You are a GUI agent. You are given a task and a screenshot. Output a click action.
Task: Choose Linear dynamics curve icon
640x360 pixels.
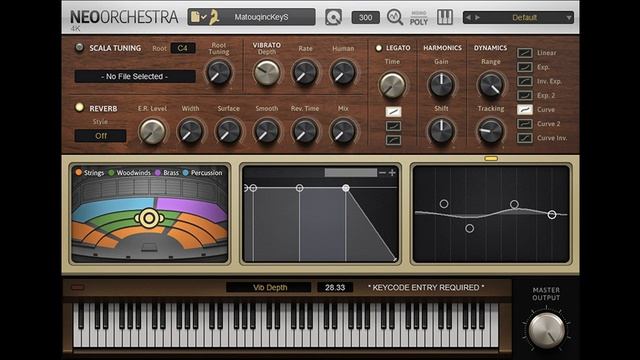[x=525, y=53]
